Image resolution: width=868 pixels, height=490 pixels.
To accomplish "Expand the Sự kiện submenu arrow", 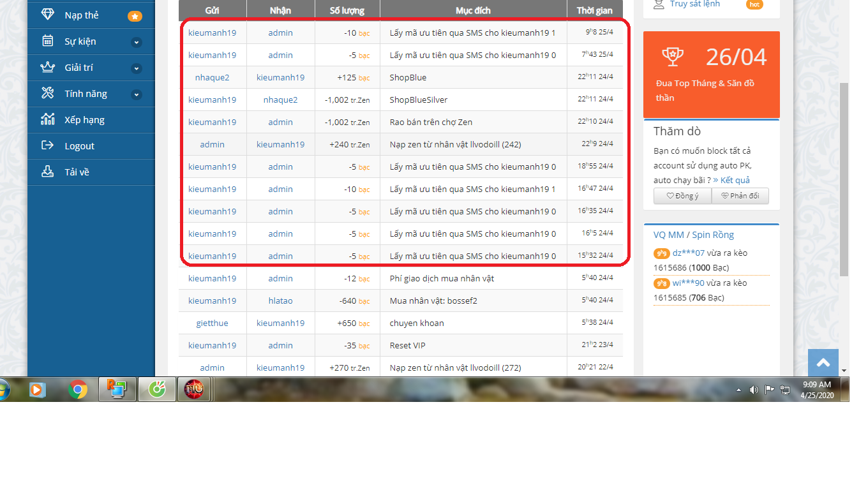I will (136, 42).
